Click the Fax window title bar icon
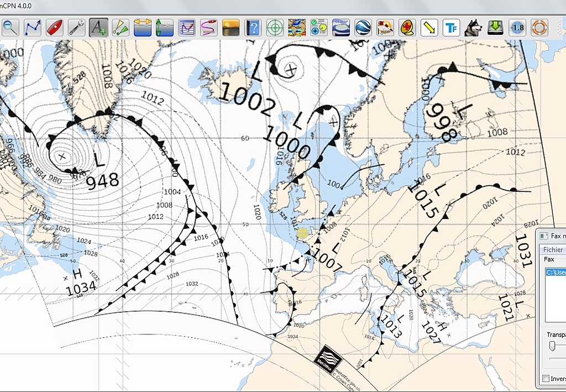Screen dimensions: 566x392 coord(544,236)
